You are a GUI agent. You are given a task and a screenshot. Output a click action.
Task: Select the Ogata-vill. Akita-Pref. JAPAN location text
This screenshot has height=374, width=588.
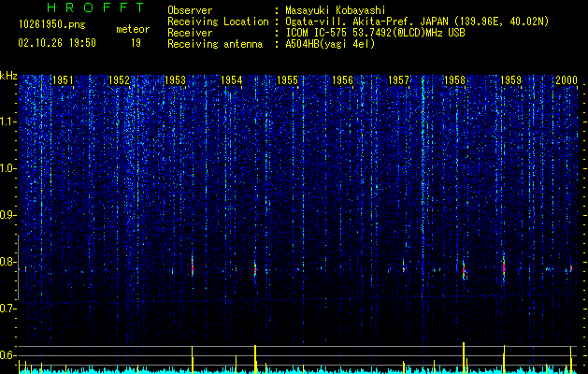click(x=417, y=22)
